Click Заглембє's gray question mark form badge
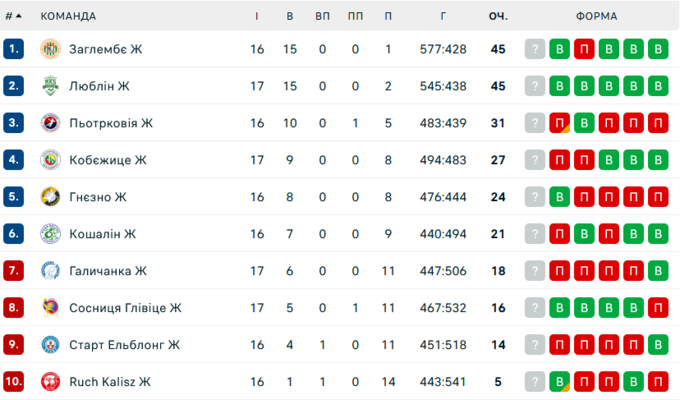 pyautogui.click(x=535, y=49)
